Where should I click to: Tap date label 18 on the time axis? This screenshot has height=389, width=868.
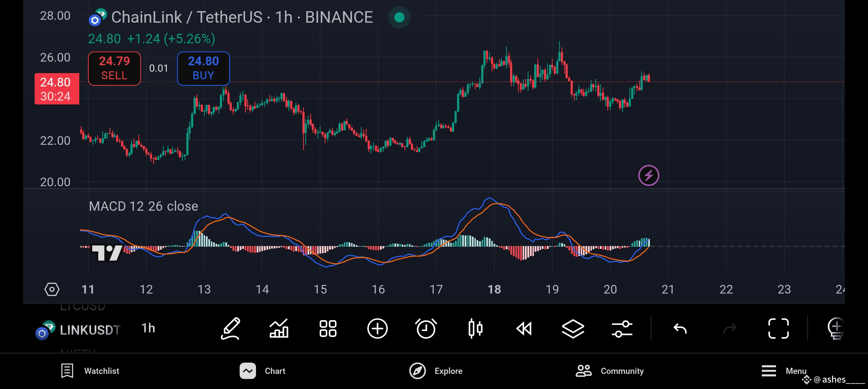(494, 289)
